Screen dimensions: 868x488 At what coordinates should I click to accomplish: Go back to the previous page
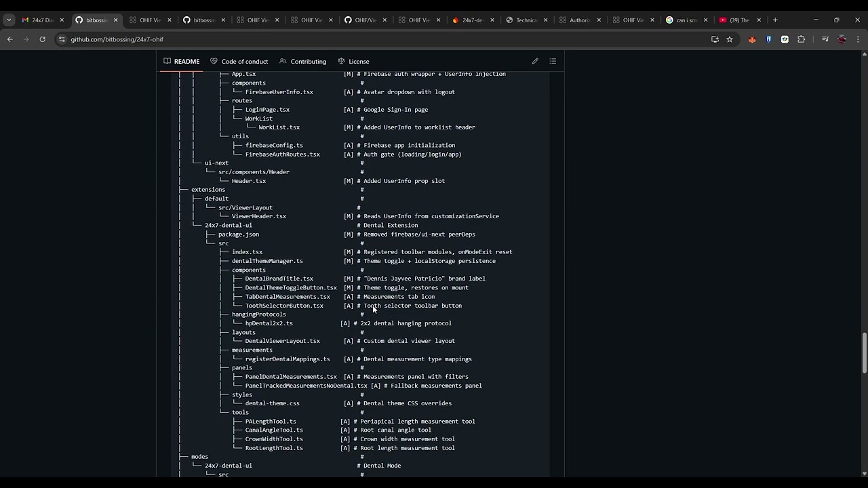[x=10, y=39]
